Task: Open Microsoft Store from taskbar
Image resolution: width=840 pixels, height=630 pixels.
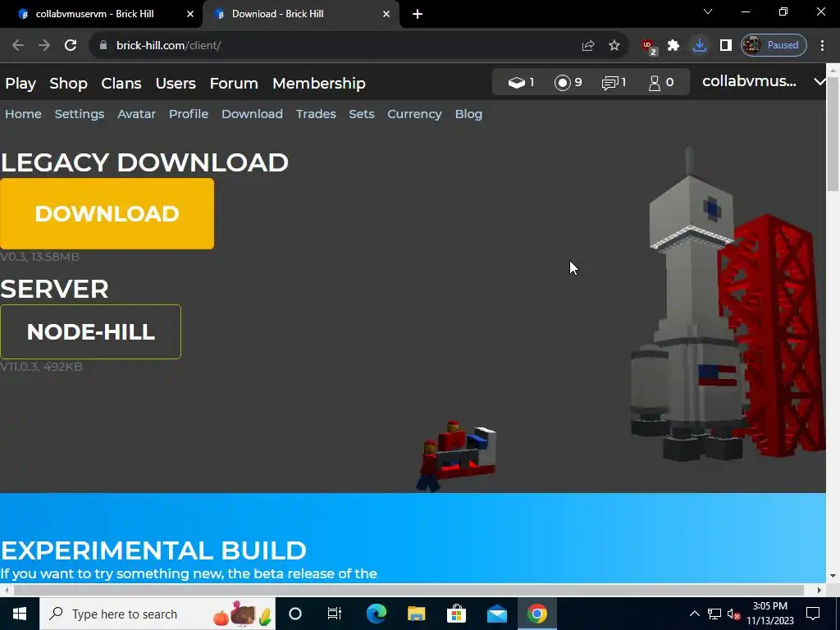Action: [x=456, y=614]
